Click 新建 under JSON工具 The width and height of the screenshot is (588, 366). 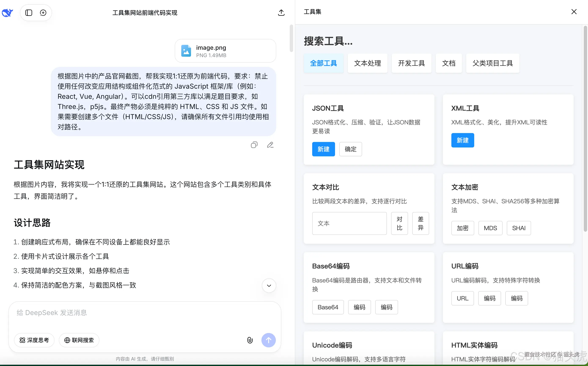click(x=324, y=149)
